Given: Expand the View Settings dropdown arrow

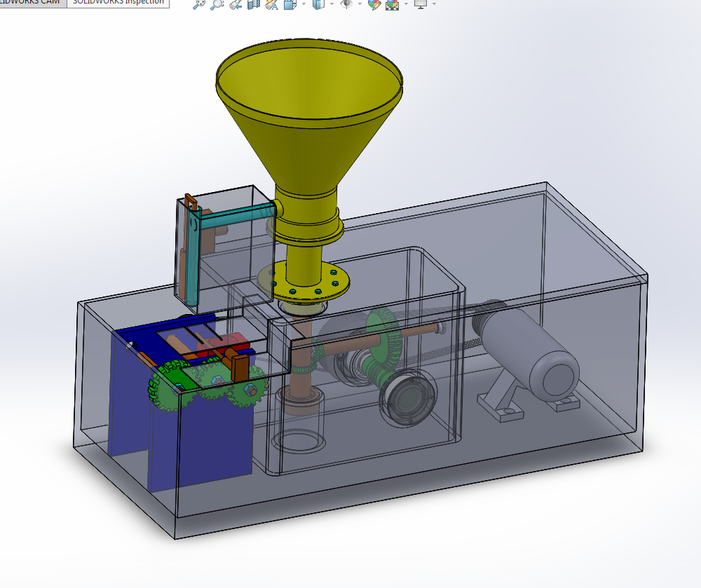Looking at the screenshot, I should click(x=434, y=4).
